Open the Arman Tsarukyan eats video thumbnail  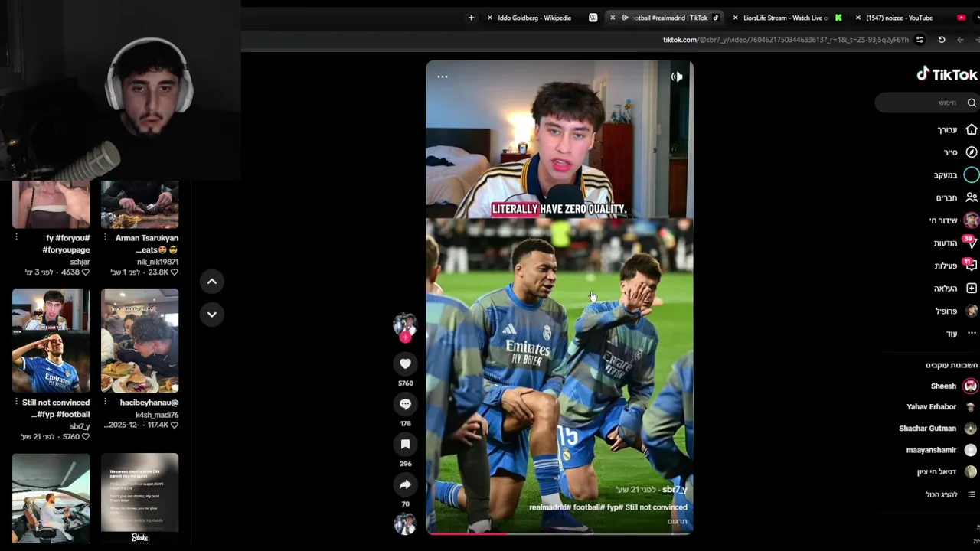pos(140,204)
